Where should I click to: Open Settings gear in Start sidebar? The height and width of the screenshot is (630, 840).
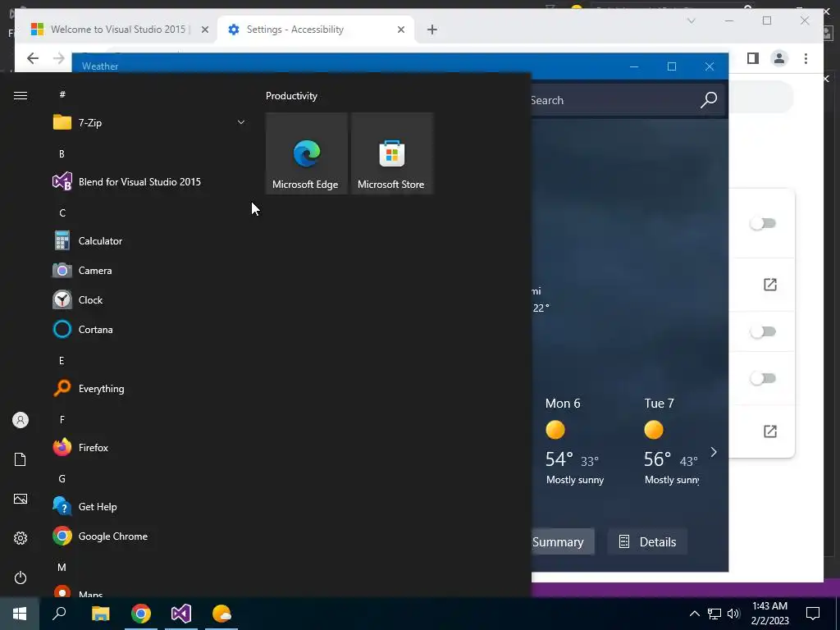pos(21,538)
